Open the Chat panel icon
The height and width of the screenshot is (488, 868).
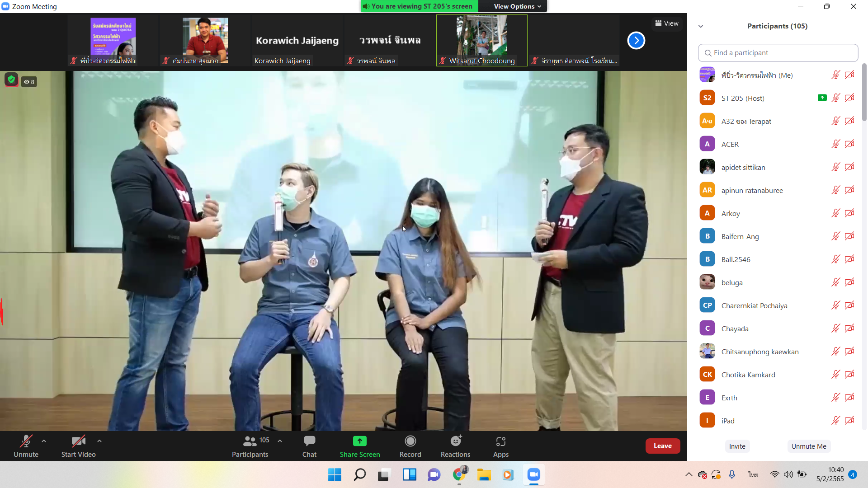309,441
